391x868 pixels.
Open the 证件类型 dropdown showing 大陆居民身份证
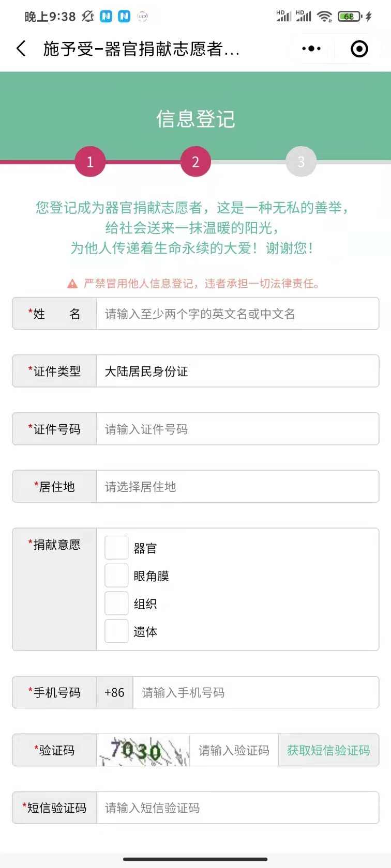[237, 371]
